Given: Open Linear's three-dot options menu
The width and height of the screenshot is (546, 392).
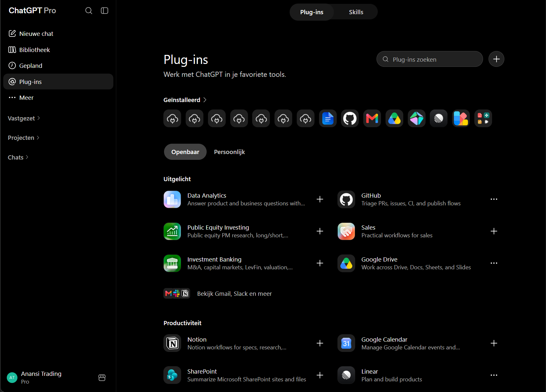Looking at the screenshot, I should (494, 375).
